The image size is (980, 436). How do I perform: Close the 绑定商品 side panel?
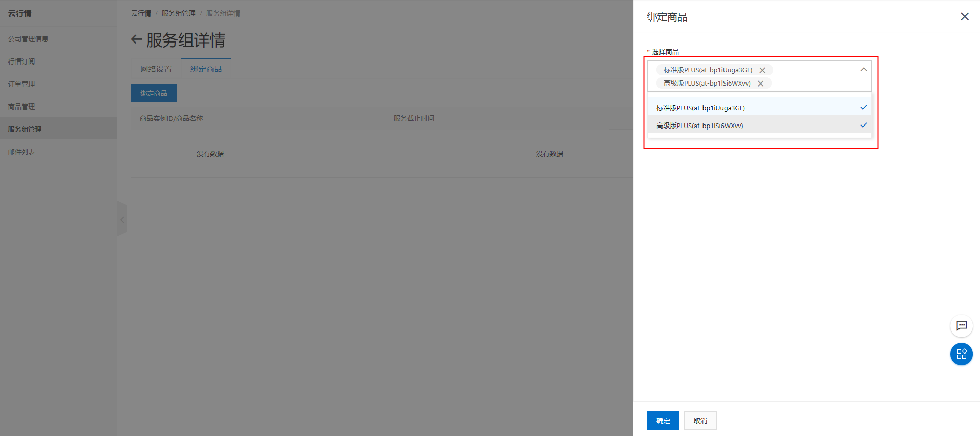coord(964,17)
